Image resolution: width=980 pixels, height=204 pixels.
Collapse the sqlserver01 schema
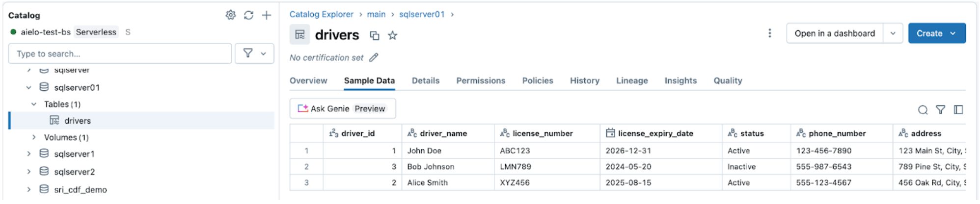pyautogui.click(x=29, y=88)
